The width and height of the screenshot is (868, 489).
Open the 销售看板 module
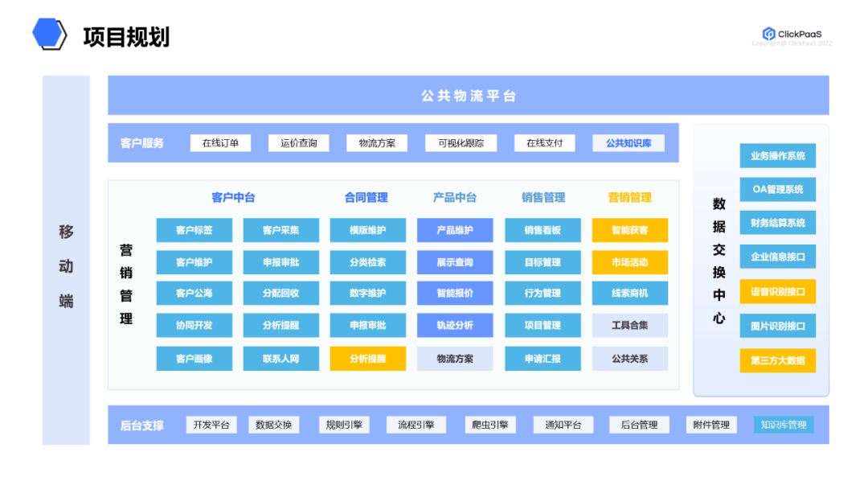(x=542, y=230)
